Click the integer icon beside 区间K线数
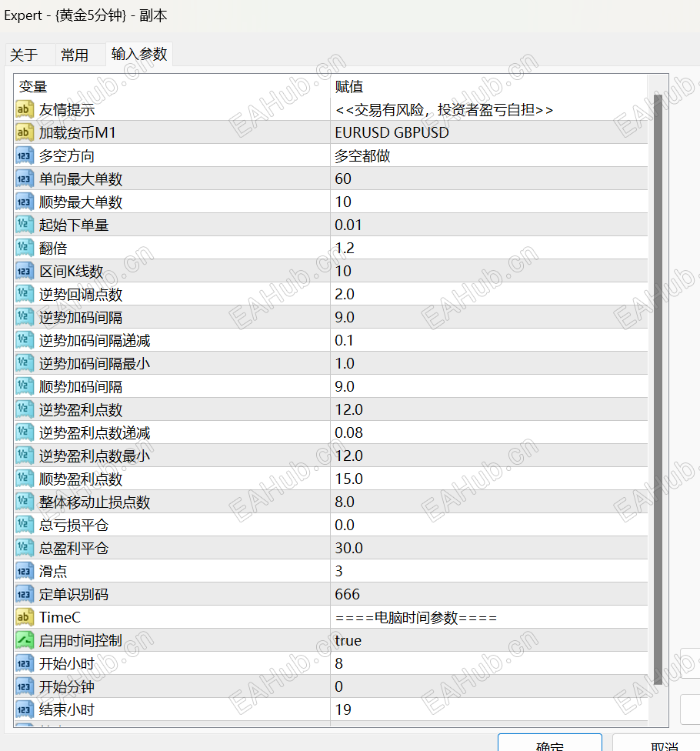700x751 pixels. point(25,271)
